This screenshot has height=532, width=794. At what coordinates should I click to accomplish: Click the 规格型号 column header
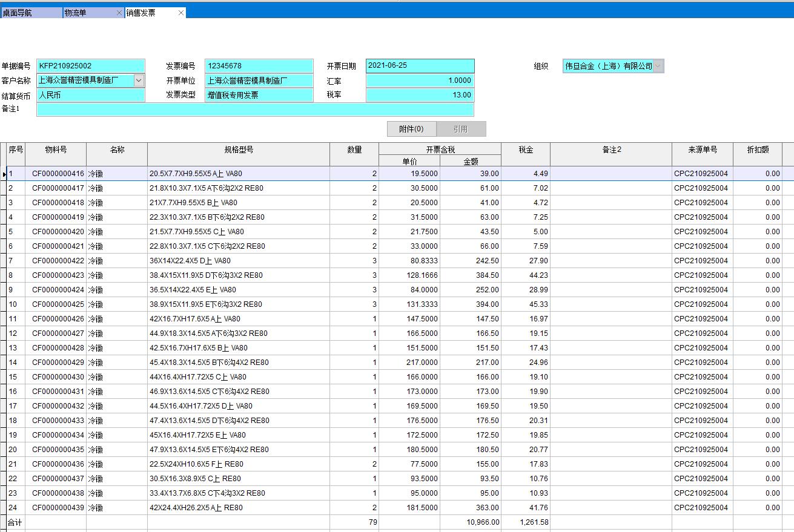[x=239, y=150]
